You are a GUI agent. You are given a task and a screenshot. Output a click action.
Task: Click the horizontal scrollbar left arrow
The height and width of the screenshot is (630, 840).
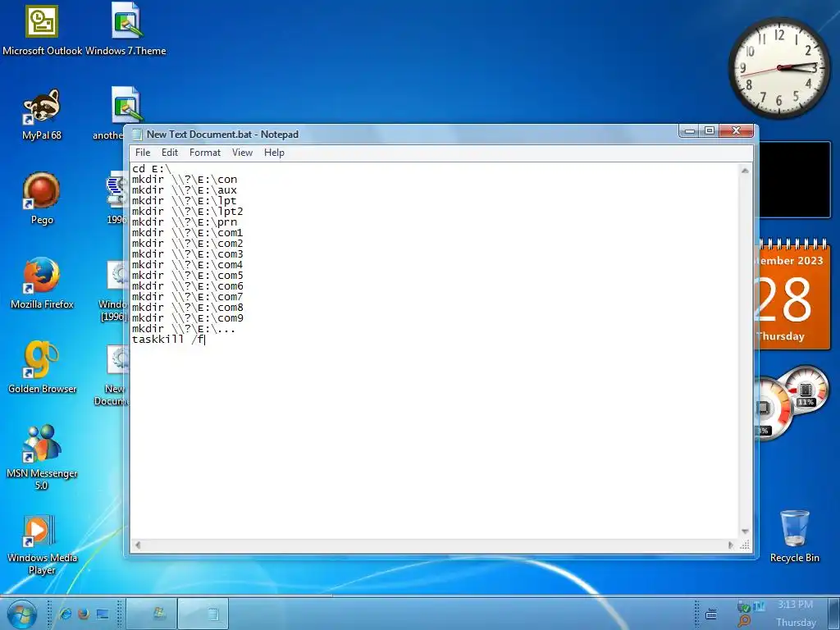[x=138, y=545]
